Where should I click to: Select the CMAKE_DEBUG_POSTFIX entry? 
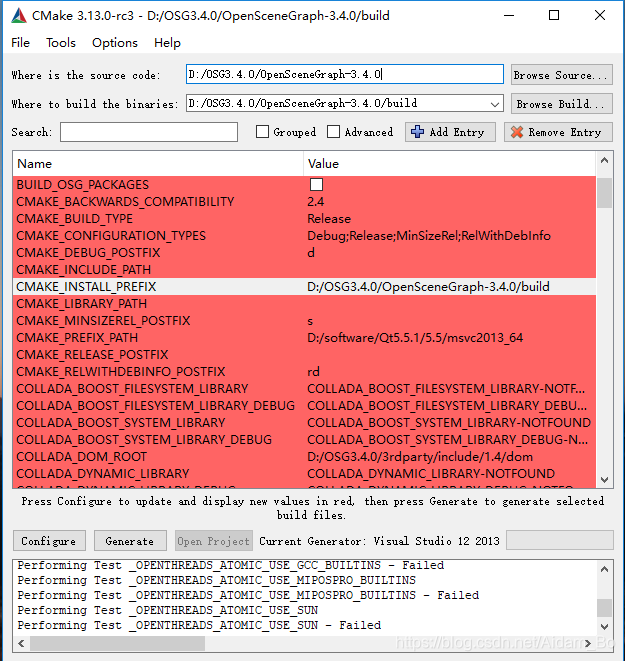click(88, 253)
